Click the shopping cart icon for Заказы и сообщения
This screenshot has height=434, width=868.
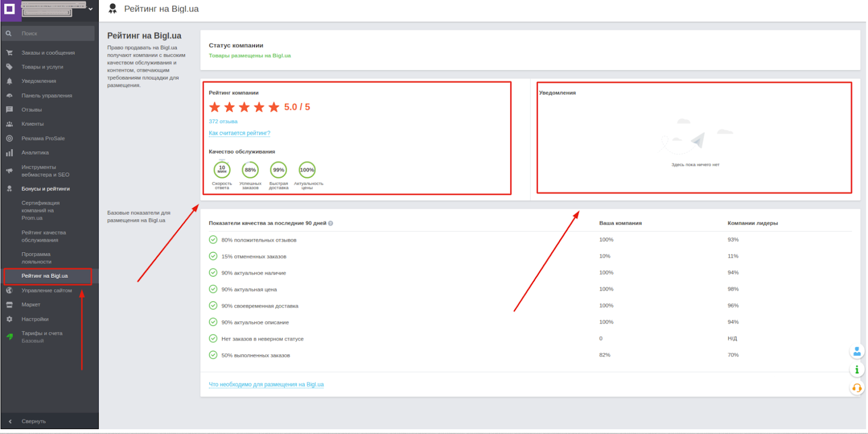pos(9,53)
